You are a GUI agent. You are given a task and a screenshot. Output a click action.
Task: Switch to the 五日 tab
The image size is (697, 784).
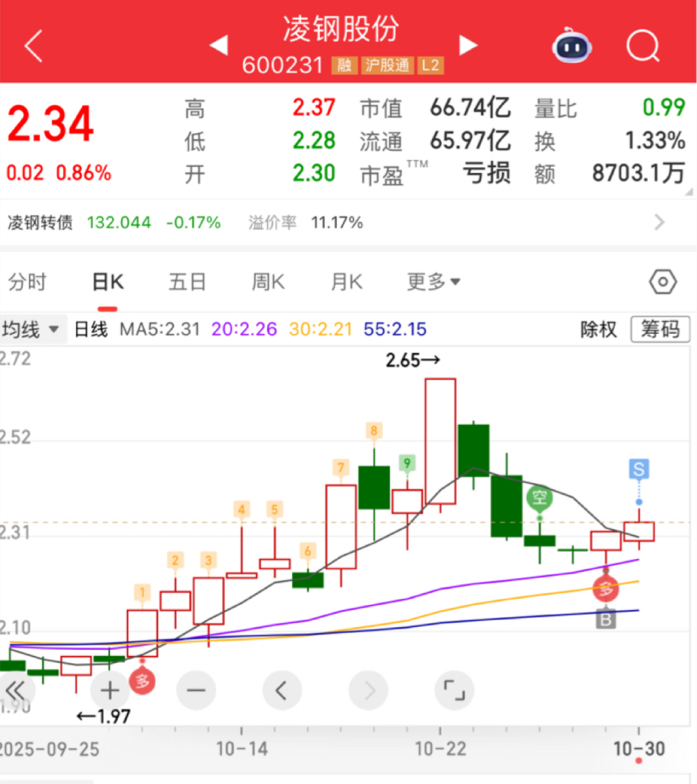click(x=187, y=282)
